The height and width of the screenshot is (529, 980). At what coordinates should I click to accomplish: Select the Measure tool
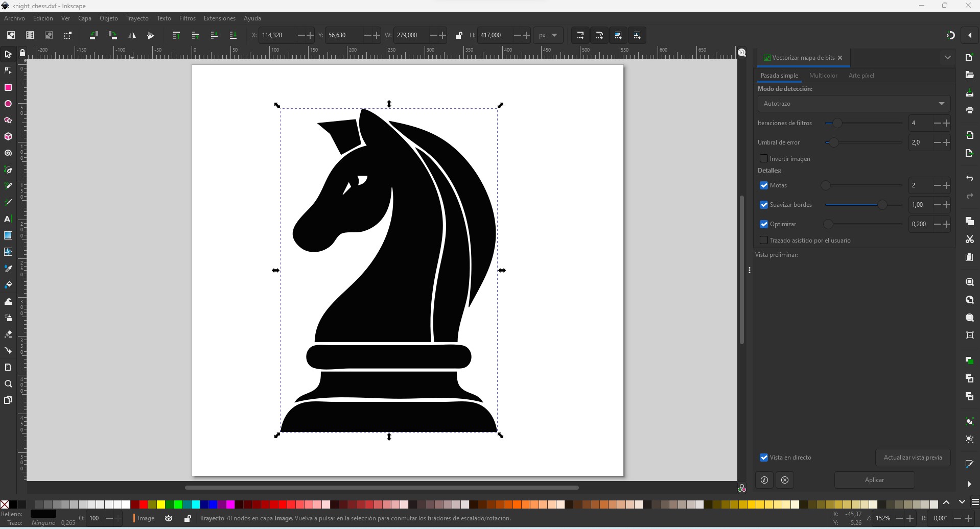(x=8, y=367)
